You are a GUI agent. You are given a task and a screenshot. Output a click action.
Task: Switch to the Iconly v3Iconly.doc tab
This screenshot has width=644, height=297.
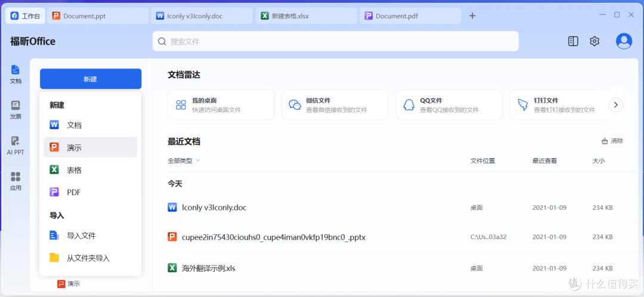click(x=202, y=16)
